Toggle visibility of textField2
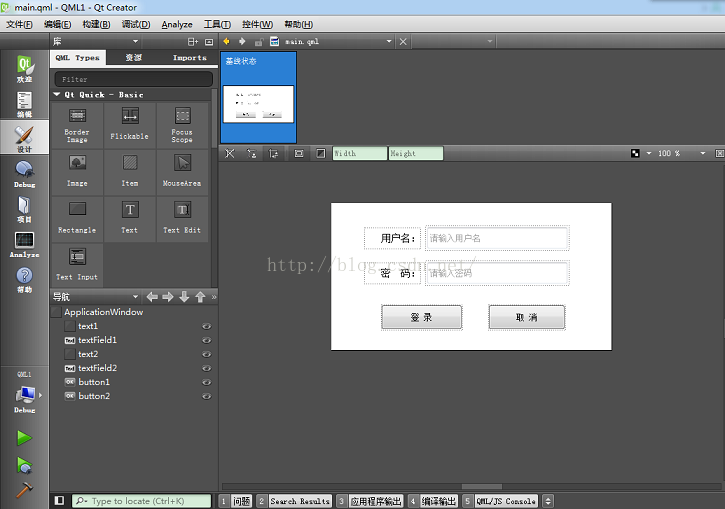 [207, 368]
